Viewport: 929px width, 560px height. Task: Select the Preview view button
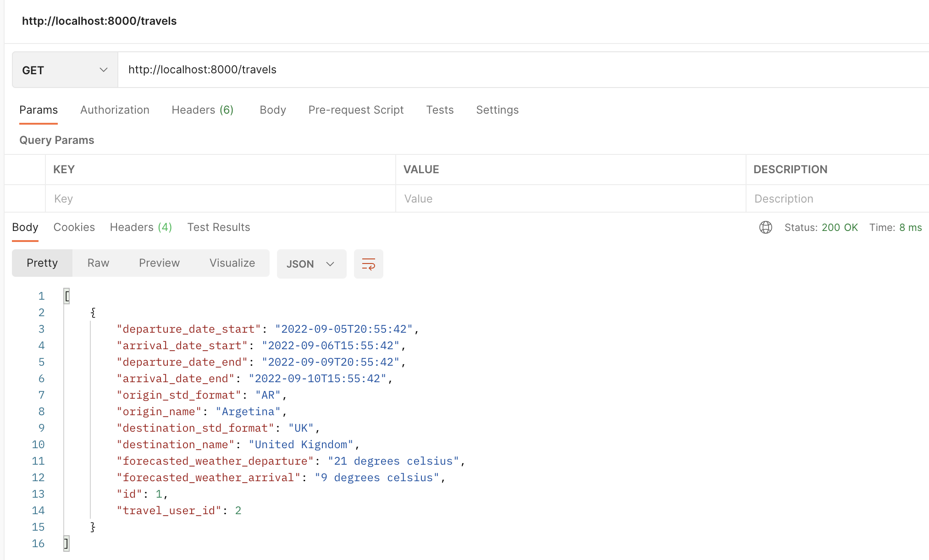(159, 263)
